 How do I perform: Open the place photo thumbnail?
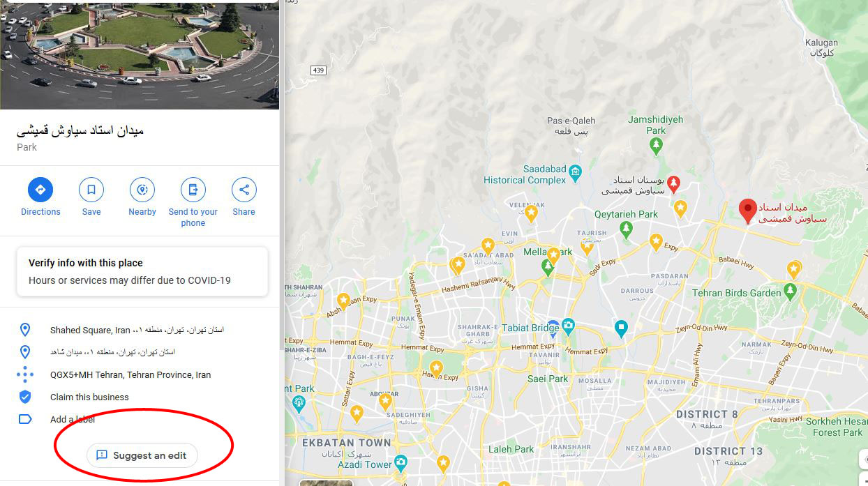pyautogui.click(x=140, y=54)
